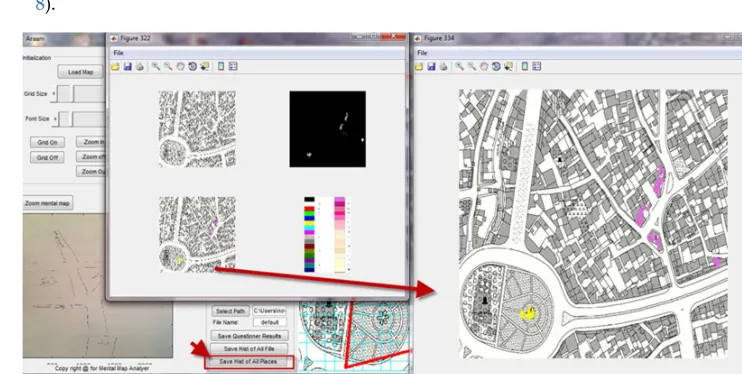Viewport: 742px width, 374px height.
Task: Click the Zoom off button in Aream window
Action: pyautogui.click(x=91, y=157)
